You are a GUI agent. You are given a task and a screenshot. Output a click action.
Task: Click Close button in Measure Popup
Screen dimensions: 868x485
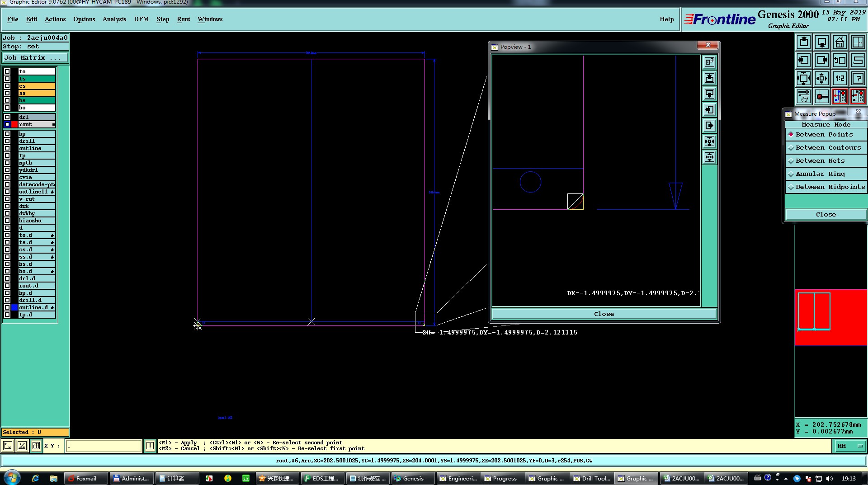pyautogui.click(x=826, y=215)
